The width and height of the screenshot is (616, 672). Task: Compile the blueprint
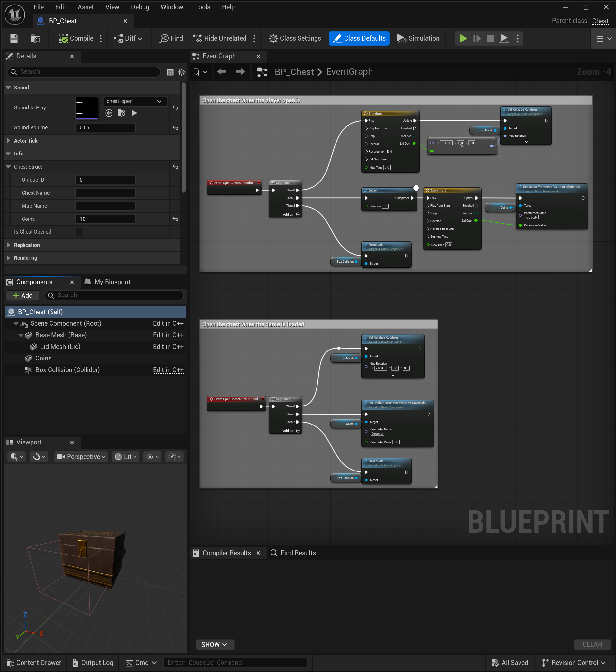pyautogui.click(x=76, y=38)
